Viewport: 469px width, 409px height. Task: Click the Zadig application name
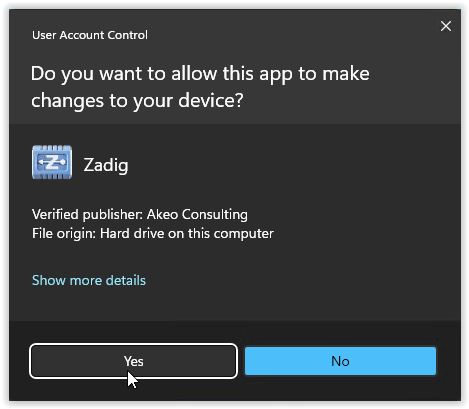click(x=106, y=165)
